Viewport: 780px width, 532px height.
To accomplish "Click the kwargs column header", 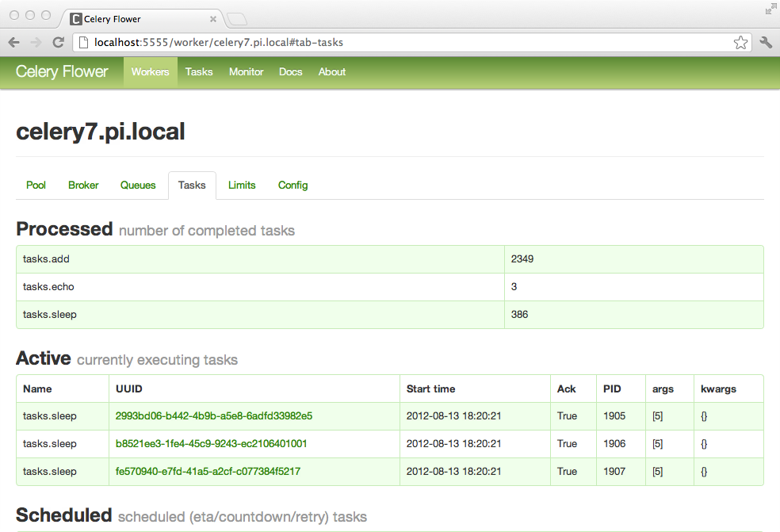I will coord(718,389).
